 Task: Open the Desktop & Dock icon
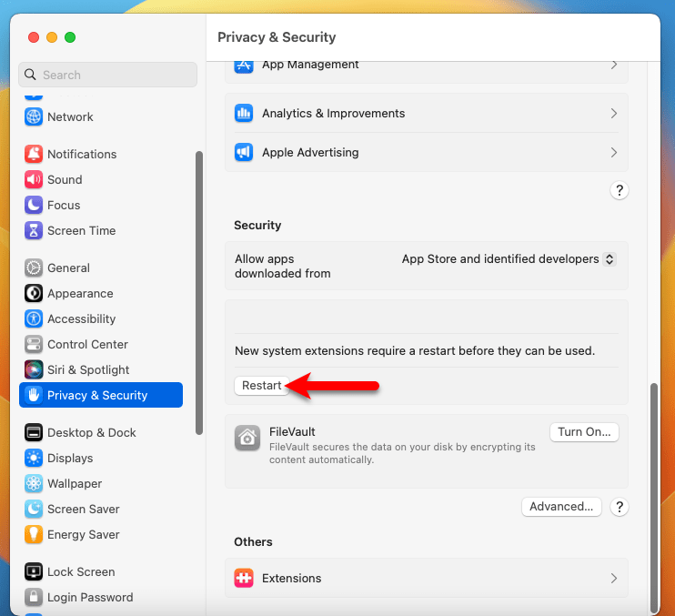click(x=34, y=432)
